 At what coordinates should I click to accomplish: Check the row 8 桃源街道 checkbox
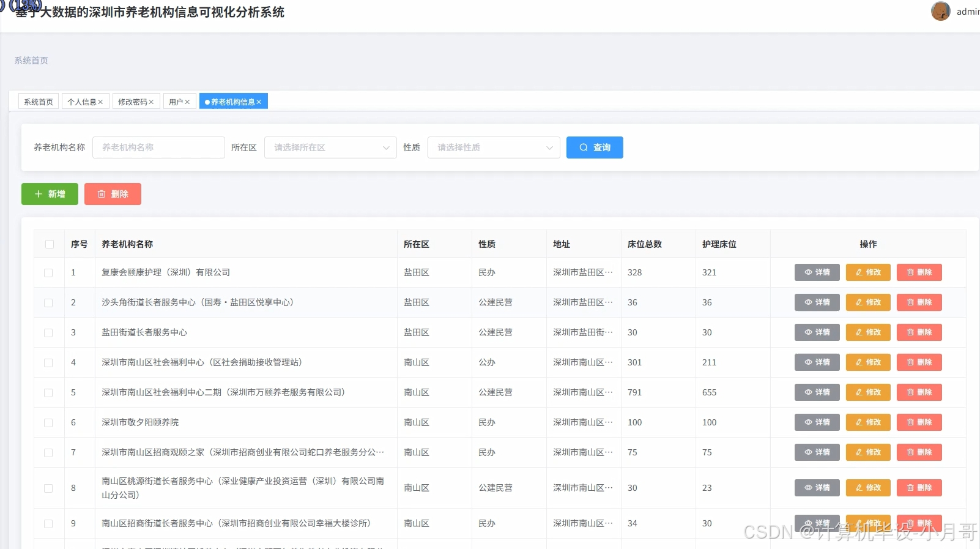(x=48, y=488)
